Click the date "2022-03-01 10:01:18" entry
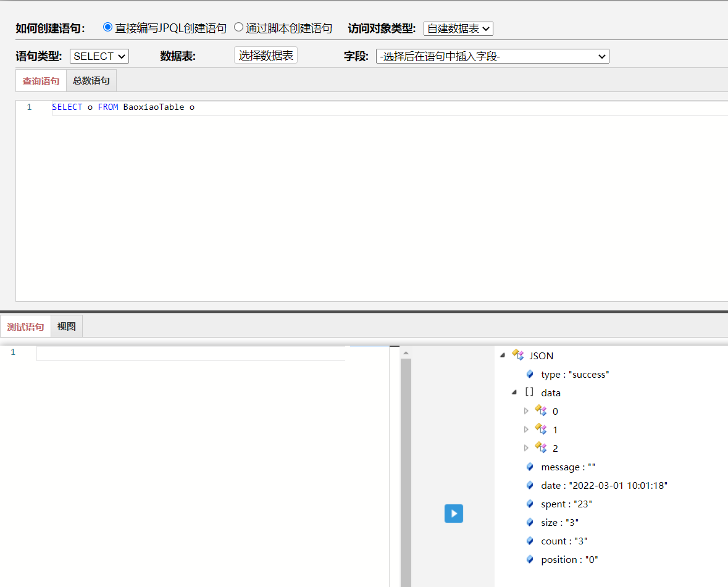This screenshot has height=587, width=728. (x=604, y=486)
